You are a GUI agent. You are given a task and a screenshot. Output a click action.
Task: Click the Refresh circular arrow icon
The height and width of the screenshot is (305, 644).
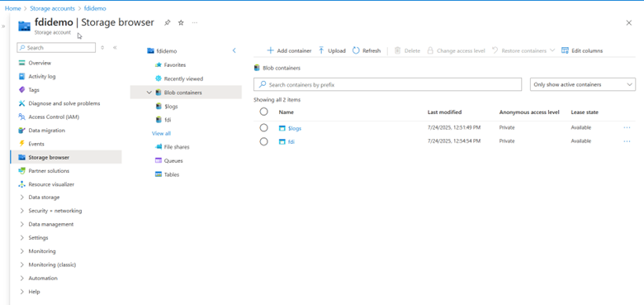click(356, 50)
